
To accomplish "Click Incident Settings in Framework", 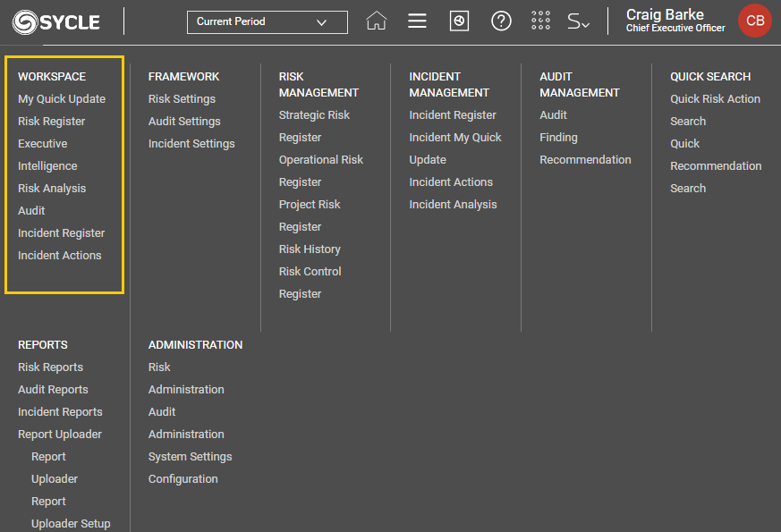I will click(x=191, y=144).
